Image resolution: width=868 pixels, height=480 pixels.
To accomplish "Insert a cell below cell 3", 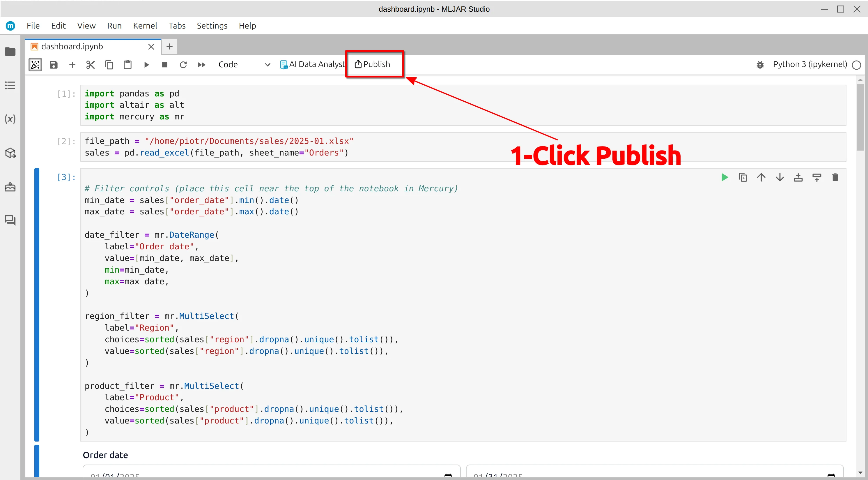I will point(817,177).
